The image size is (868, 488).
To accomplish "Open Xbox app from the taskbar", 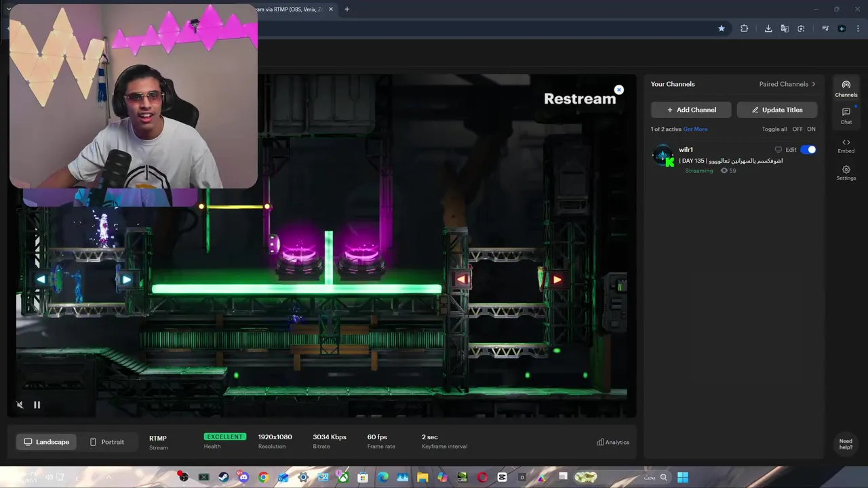I will [343, 477].
